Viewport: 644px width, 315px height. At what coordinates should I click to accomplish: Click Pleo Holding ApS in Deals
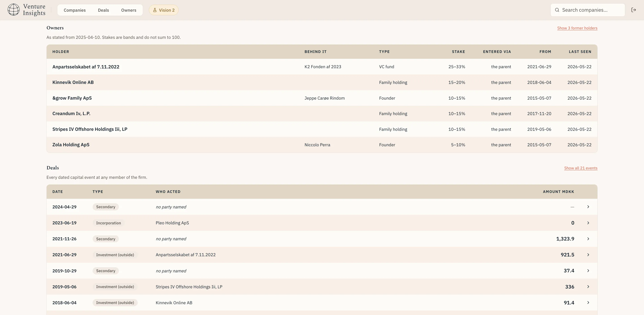(x=172, y=223)
